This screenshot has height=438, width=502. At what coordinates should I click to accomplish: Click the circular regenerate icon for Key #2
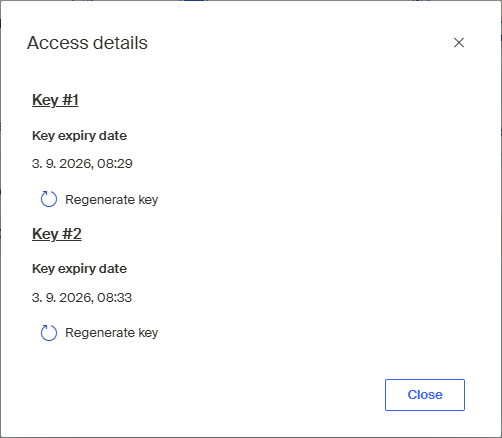pyautogui.click(x=49, y=333)
